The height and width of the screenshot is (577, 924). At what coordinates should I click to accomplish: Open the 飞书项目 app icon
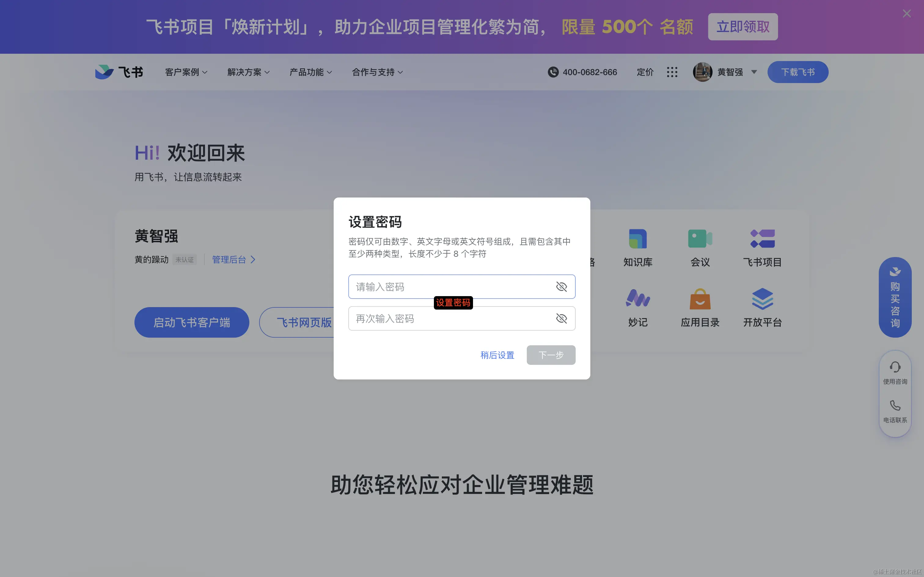(x=762, y=239)
